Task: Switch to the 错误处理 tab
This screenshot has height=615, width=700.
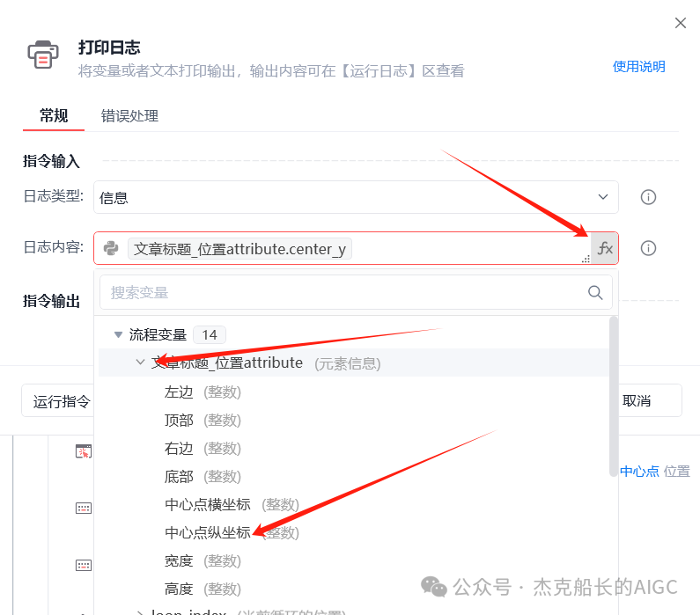Action: click(129, 116)
